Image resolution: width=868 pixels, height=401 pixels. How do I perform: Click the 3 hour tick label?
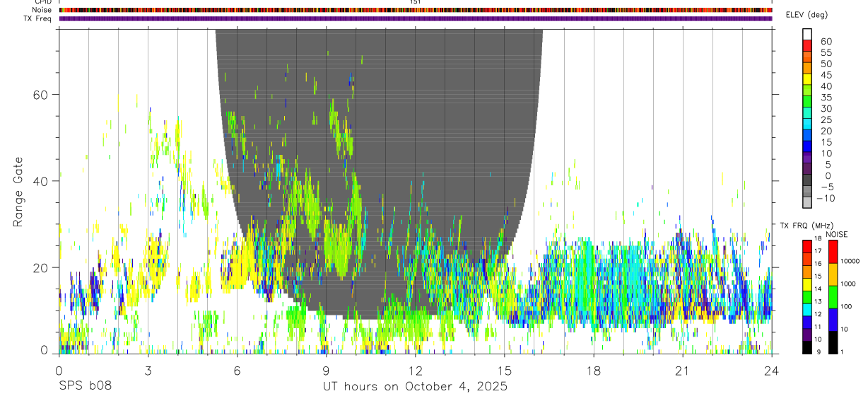[148, 371]
